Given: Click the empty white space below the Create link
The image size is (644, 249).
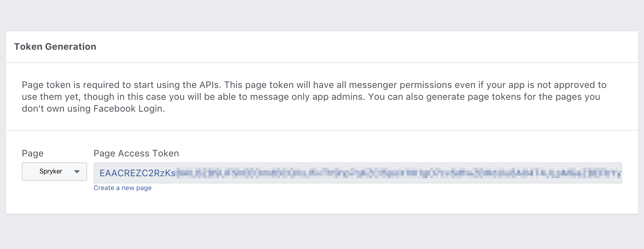Looking at the screenshot, I should point(322,203).
